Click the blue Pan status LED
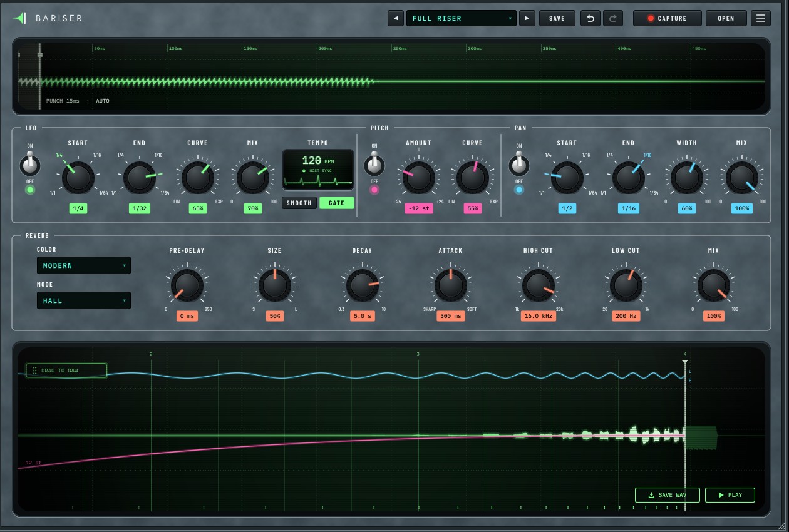Screen dimensions: 789x532 (x=518, y=190)
